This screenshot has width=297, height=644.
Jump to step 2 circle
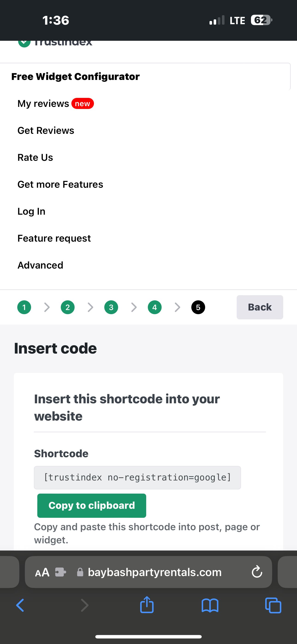click(x=68, y=307)
